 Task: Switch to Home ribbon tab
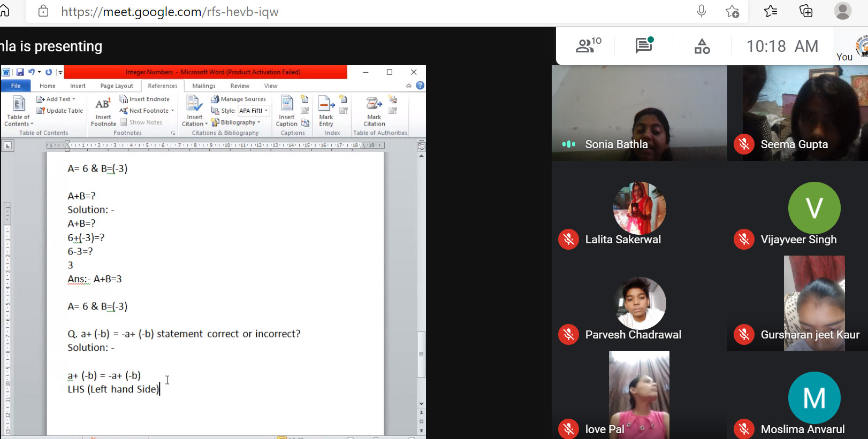(x=48, y=86)
